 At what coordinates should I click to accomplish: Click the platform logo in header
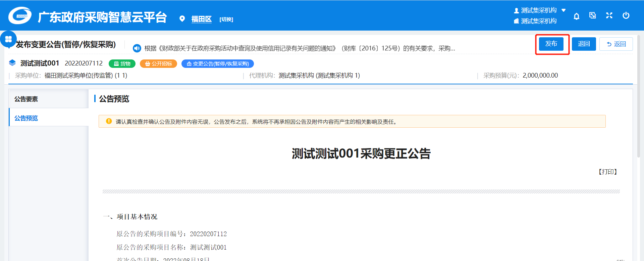[x=20, y=16]
